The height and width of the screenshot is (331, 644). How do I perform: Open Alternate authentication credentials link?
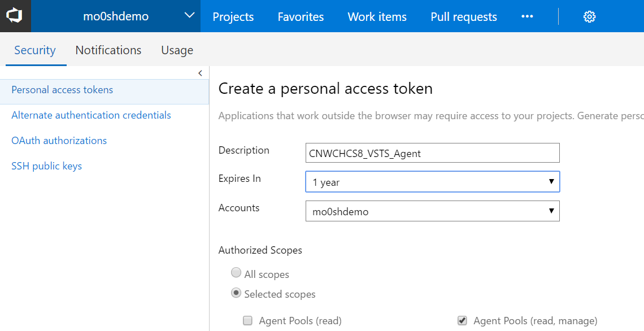pyautogui.click(x=91, y=115)
